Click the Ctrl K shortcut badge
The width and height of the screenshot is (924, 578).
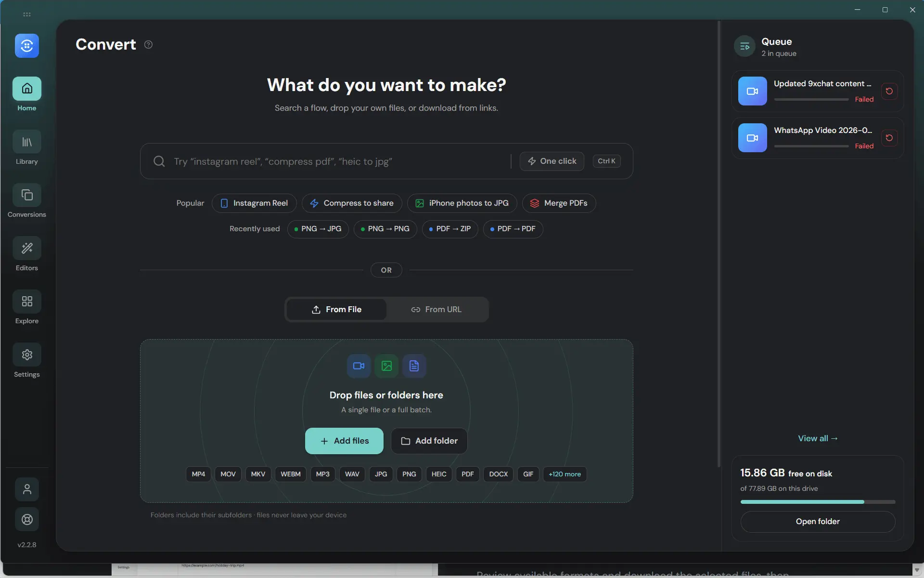pos(606,161)
